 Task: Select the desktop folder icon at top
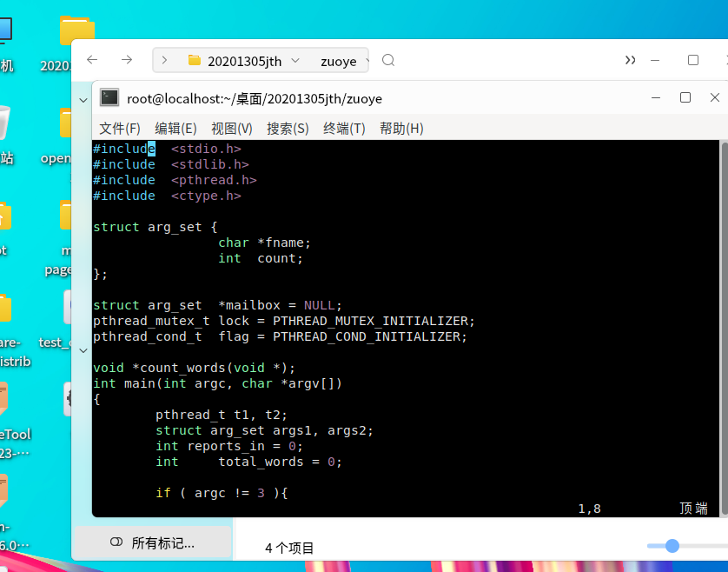pyautogui.click(x=77, y=30)
